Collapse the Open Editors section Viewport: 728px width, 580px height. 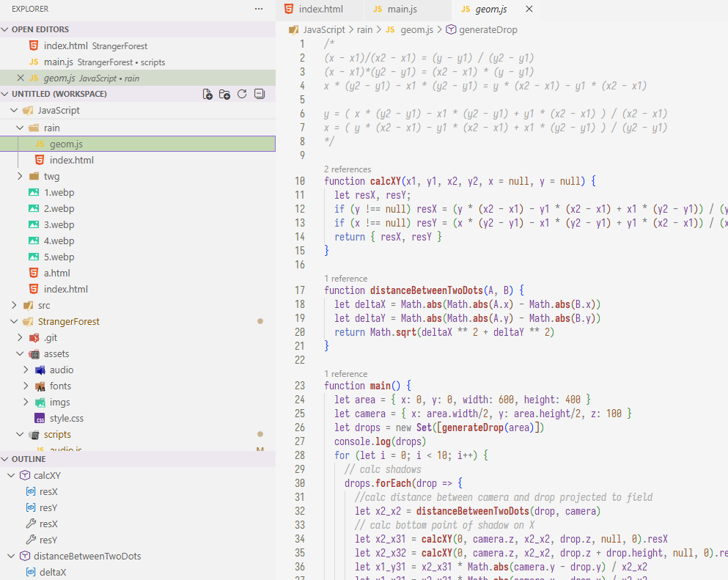(5, 29)
